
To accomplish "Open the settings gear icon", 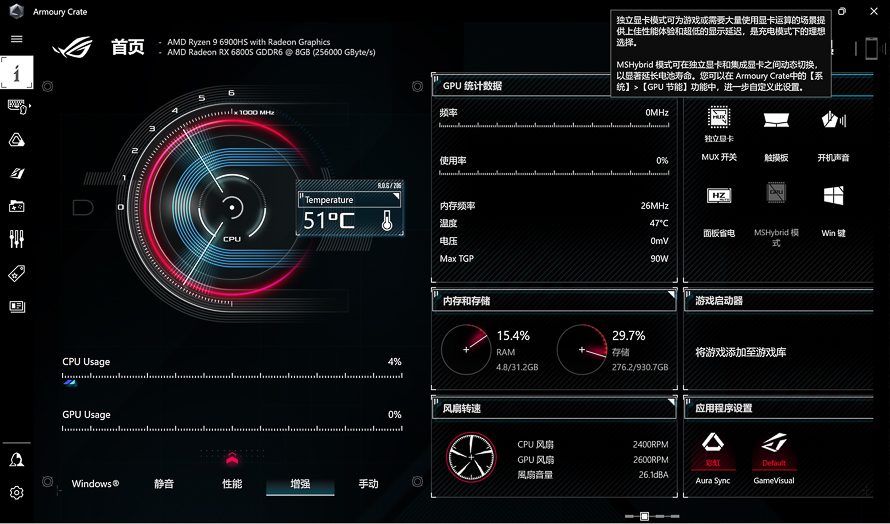I will (16, 492).
